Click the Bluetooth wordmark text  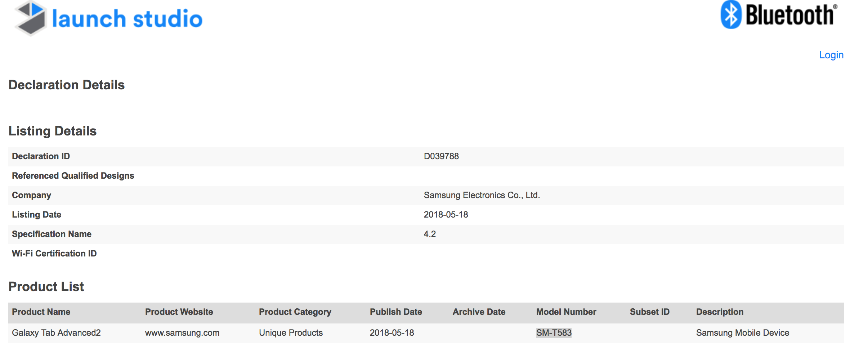pyautogui.click(x=790, y=15)
